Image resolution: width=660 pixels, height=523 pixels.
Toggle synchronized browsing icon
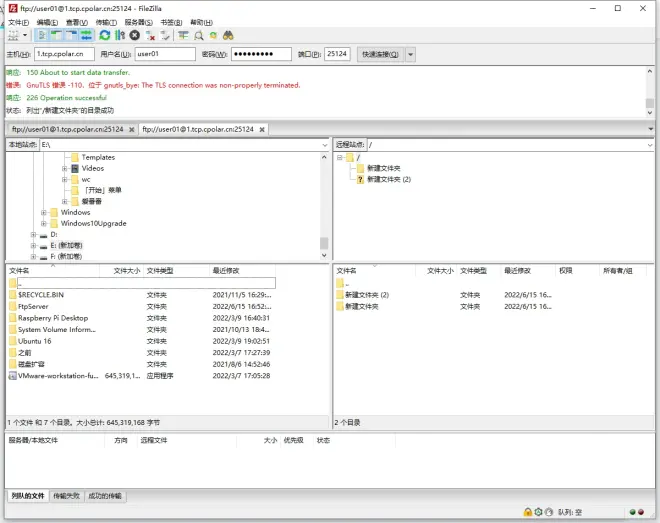(213, 35)
